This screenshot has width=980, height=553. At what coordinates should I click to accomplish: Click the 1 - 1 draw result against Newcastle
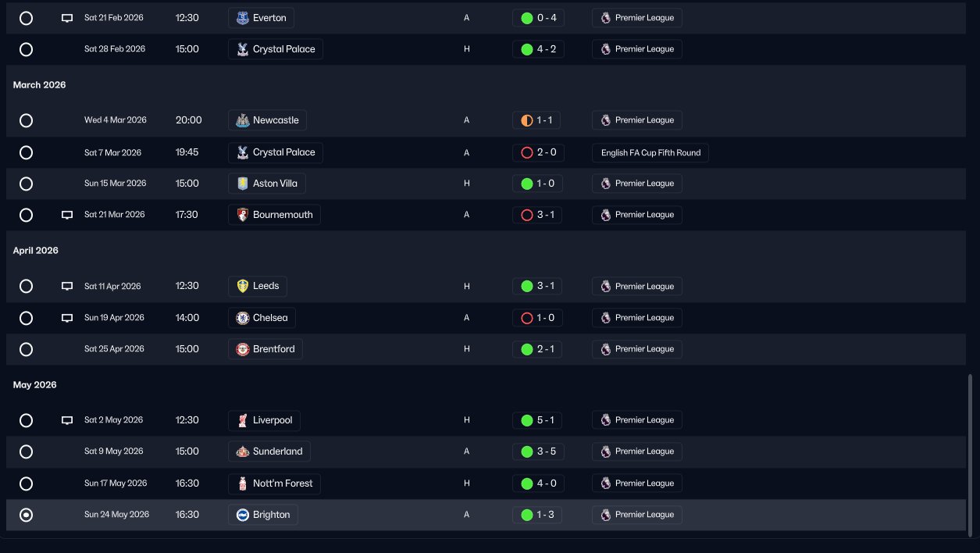point(537,120)
